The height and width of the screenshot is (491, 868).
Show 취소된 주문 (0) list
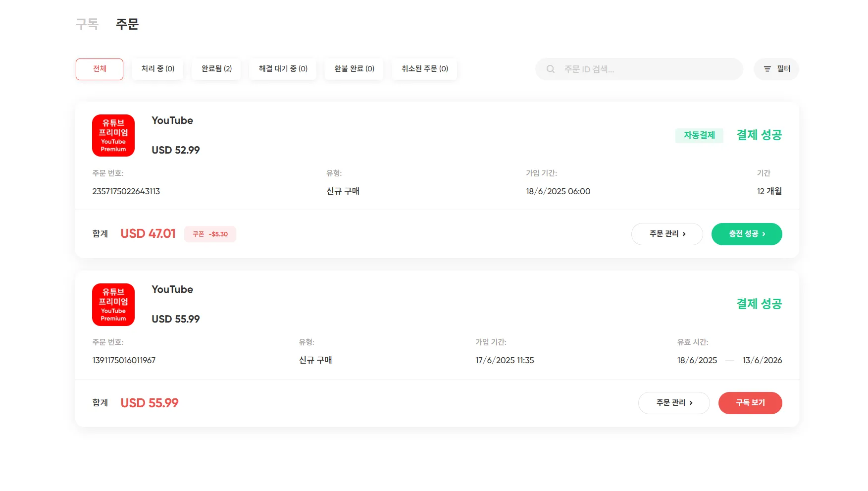(x=424, y=69)
